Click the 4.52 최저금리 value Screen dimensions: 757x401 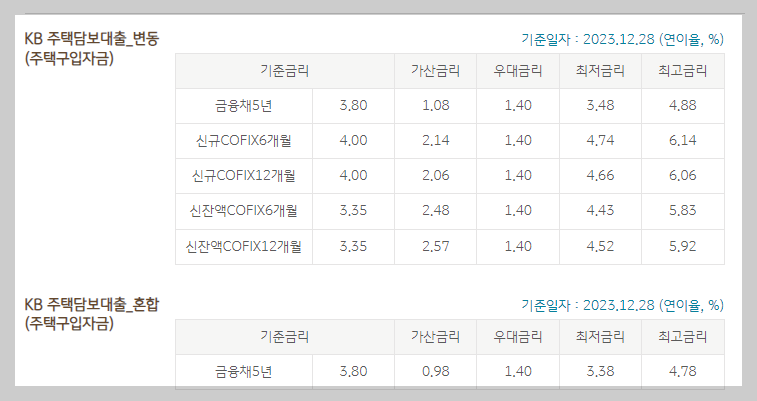pos(600,246)
